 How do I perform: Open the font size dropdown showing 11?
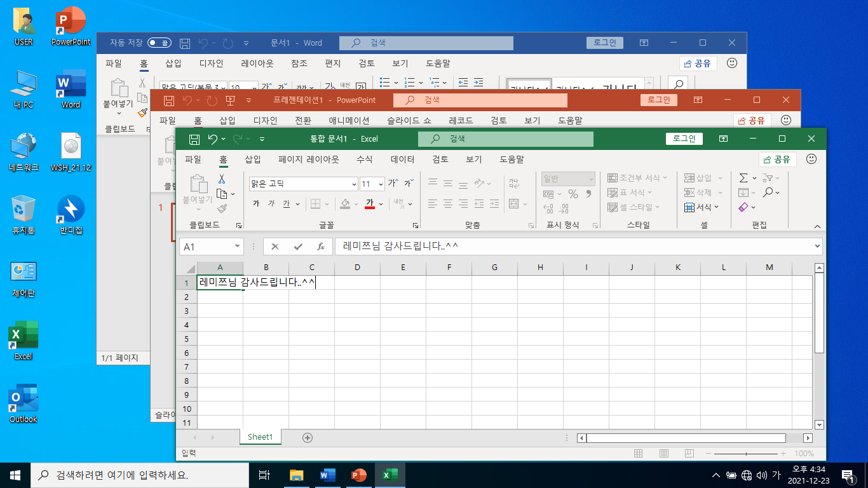tap(381, 184)
